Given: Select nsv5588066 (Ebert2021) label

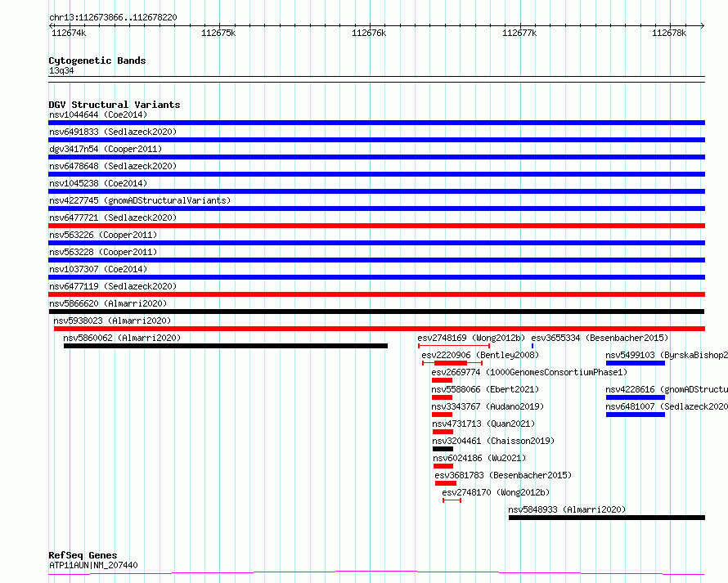Looking at the screenshot, I should click(x=485, y=389).
